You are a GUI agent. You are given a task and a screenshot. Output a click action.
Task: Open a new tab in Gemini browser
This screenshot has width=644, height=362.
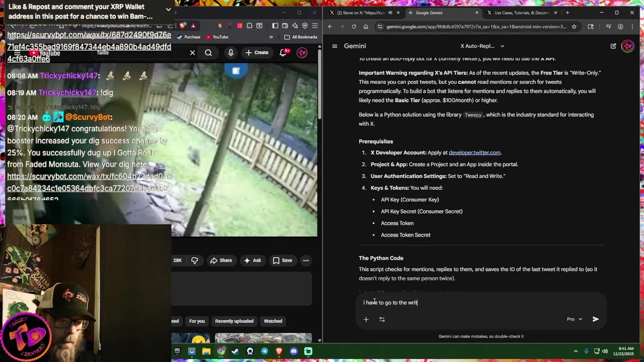pos(567,13)
